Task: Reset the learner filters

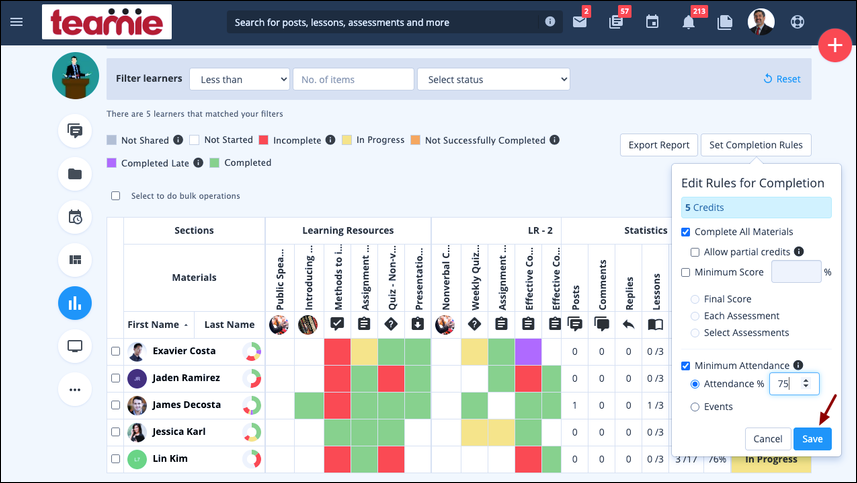Action: [782, 79]
